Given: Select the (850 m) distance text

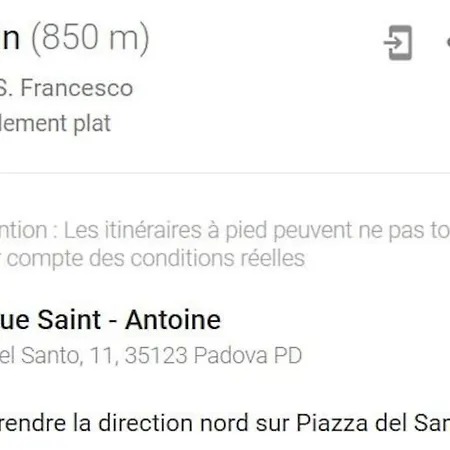Looking at the screenshot, I should coord(90,38).
